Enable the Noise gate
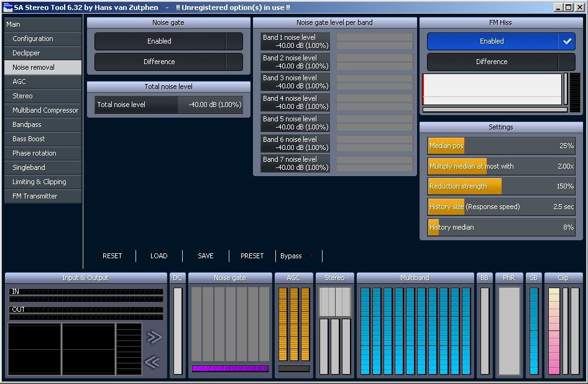The image size is (588, 384). point(168,41)
